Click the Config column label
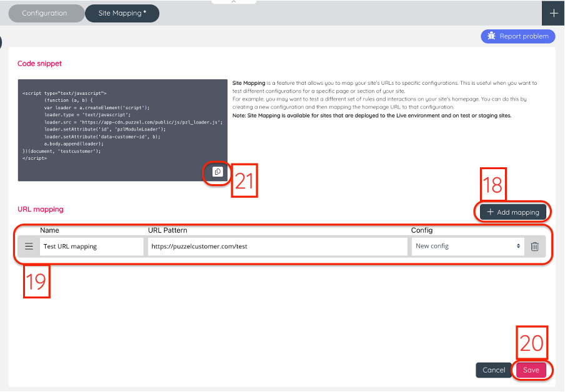 (421, 230)
